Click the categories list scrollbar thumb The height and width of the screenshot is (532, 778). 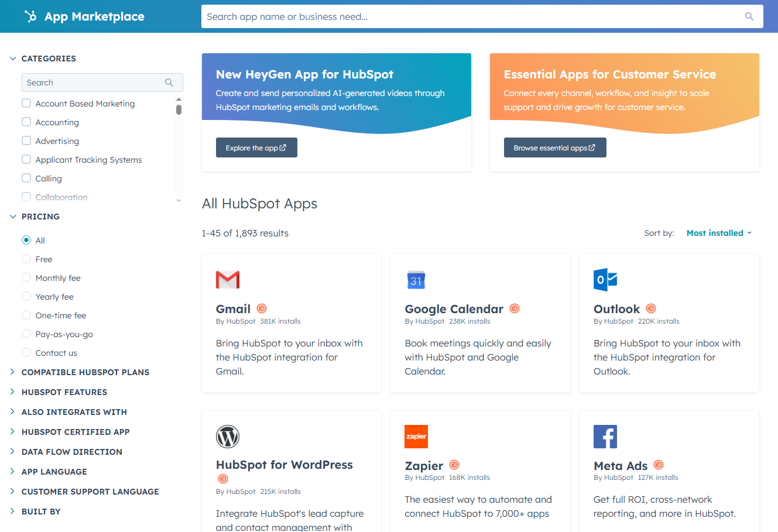[x=179, y=109]
